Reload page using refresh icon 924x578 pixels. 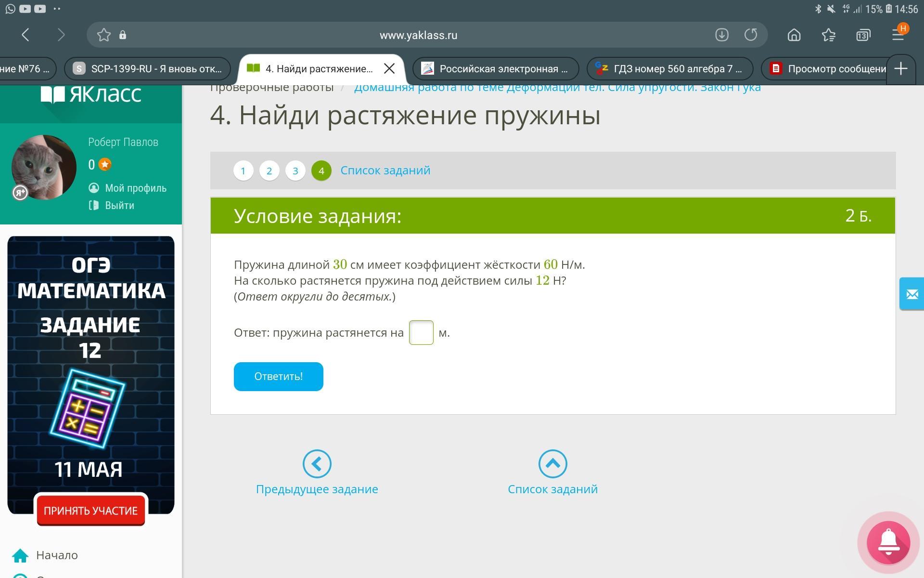coord(751,35)
